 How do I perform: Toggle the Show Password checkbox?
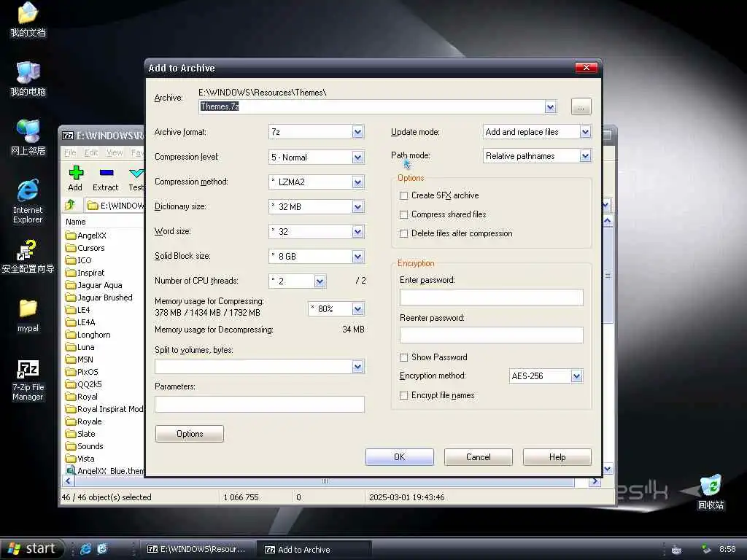point(404,357)
